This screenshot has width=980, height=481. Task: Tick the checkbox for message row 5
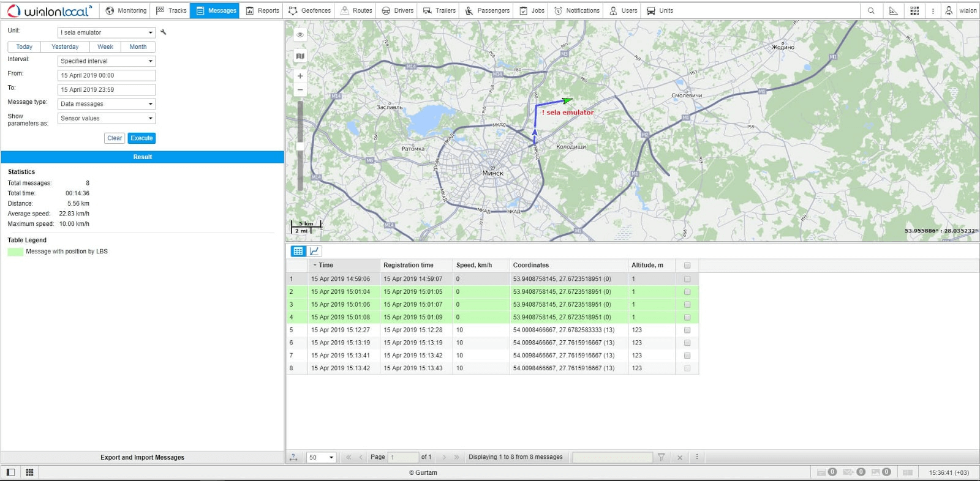[687, 330]
